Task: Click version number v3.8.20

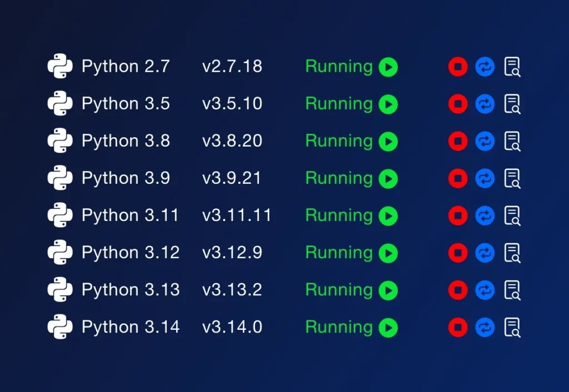Action: pos(232,140)
